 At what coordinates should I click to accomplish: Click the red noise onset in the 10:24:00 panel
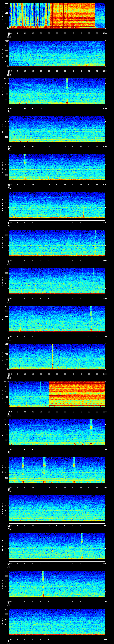click(49, 394)
